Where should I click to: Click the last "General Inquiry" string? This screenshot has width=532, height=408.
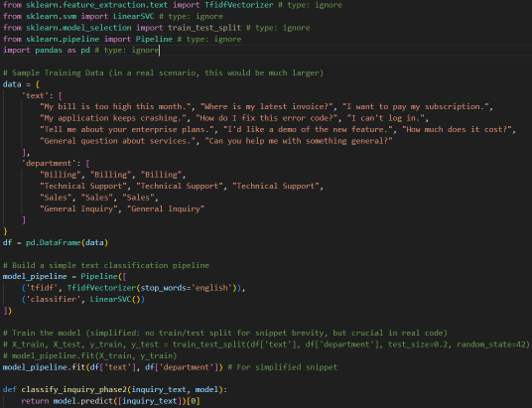click(x=166, y=208)
